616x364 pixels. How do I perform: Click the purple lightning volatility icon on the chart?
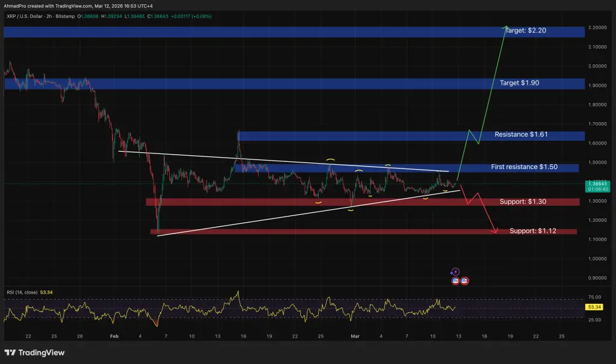pos(455,271)
